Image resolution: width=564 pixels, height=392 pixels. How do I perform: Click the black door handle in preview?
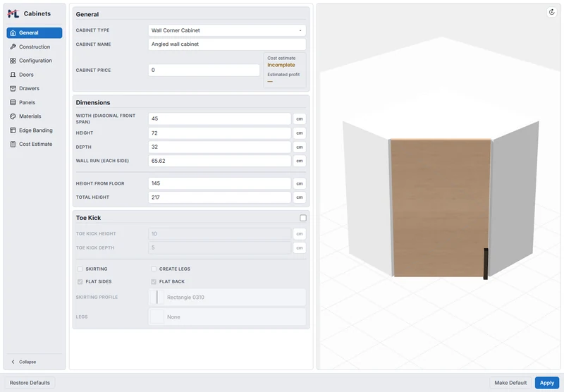[486, 264]
